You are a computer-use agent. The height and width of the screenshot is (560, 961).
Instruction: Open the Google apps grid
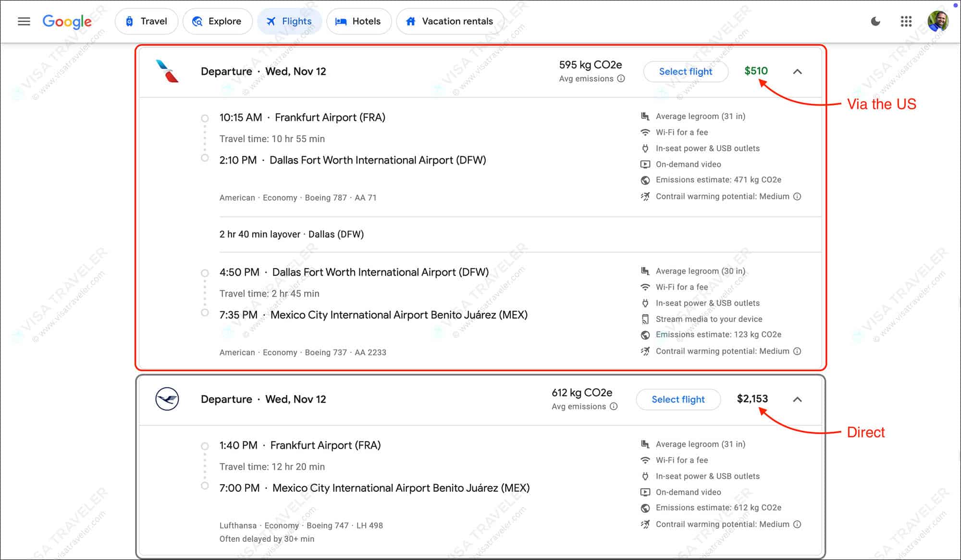click(906, 21)
